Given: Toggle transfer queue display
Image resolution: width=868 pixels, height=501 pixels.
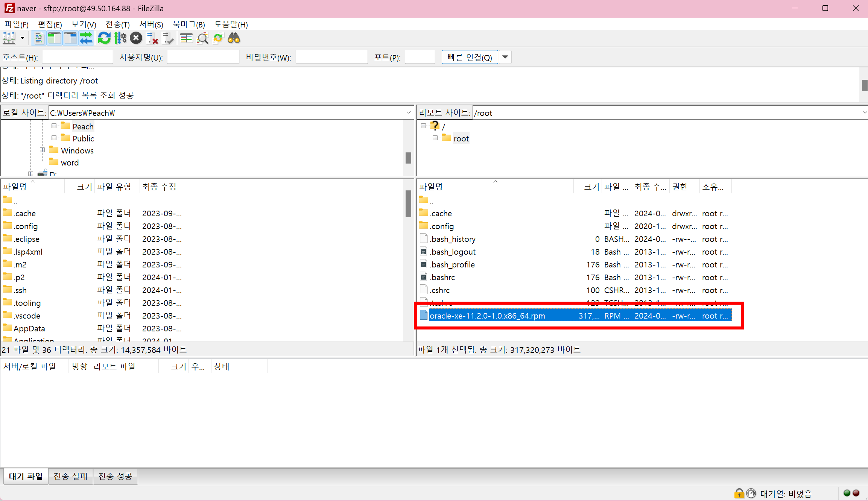Looking at the screenshot, I should pos(86,38).
